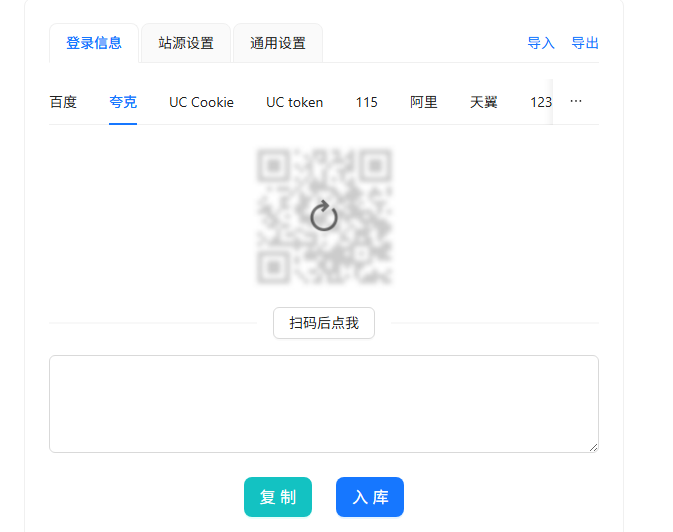This screenshot has width=673, height=532.
Task: Select the 天翼 login tab
Action: 484,102
